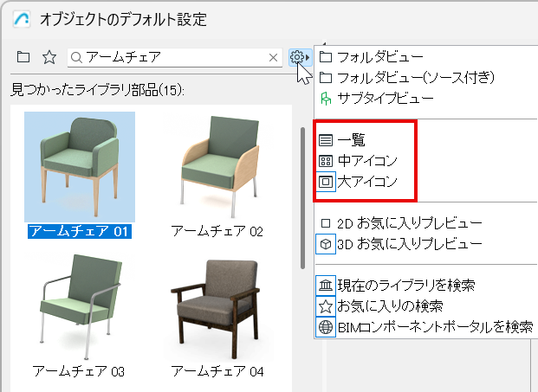
Task: Choose フォルダビュー(ソース付き) menu entry
Action: [406, 78]
